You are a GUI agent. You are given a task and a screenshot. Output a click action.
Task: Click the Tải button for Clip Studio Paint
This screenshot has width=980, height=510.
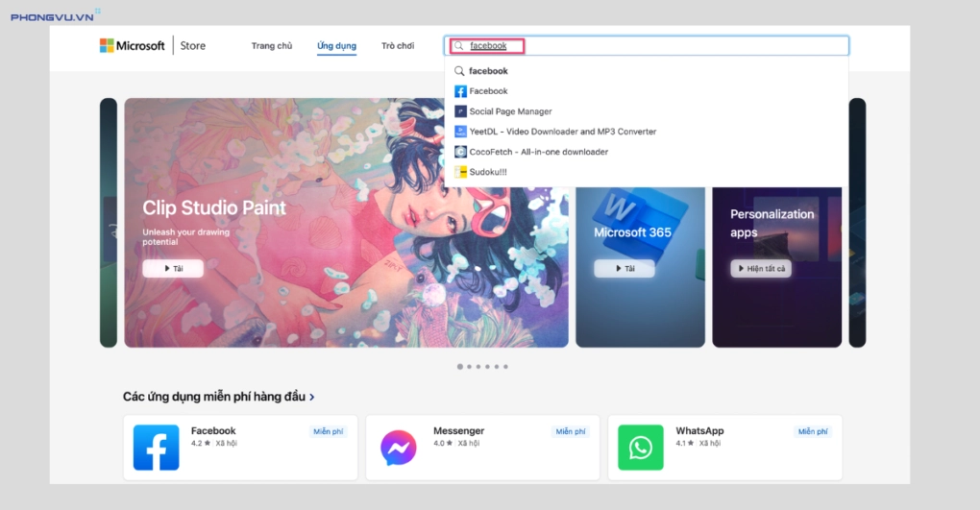point(173,268)
